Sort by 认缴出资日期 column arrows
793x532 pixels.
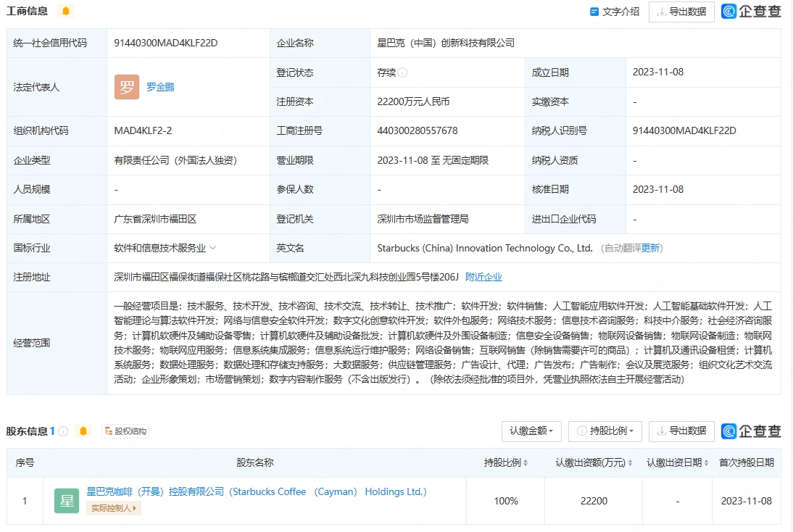[x=706, y=462]
